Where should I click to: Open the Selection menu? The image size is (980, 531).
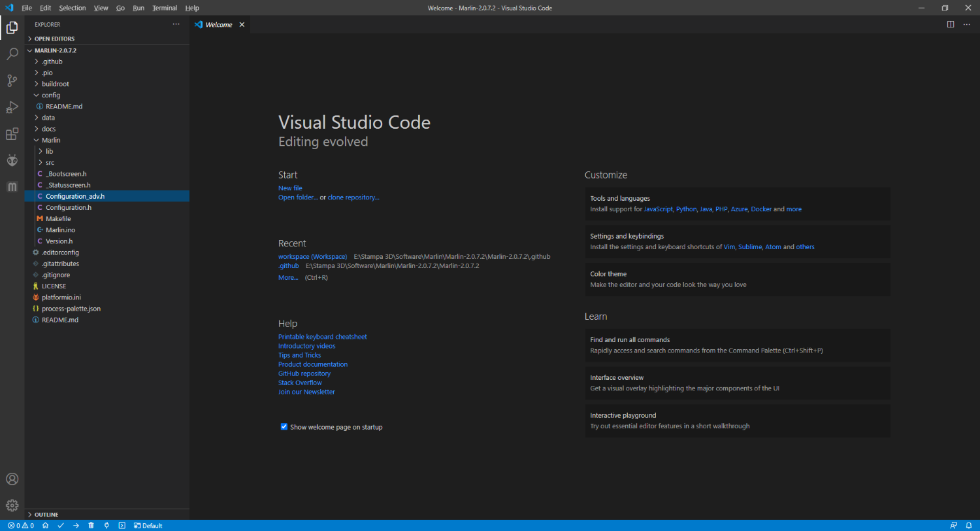click(x=72, y=8)
